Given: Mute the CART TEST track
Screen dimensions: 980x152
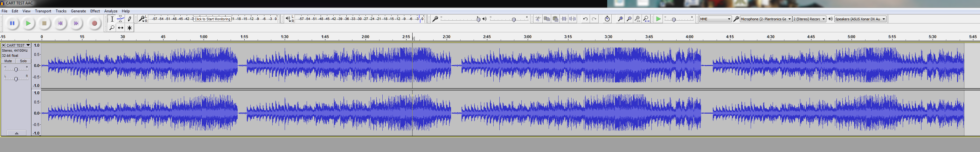Looking at the screenshot, I should [x=8, y=61].
